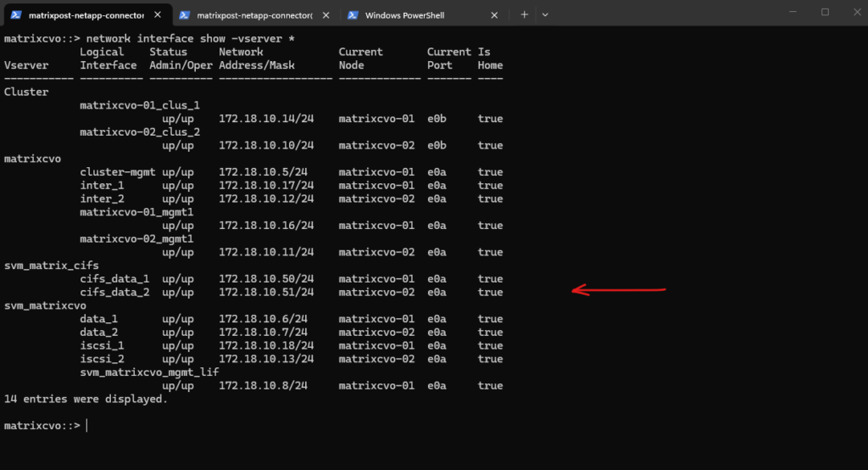Viewport: 868px width, 470px height.
Task: Click the red arrow annotation
Action: click(619, 291)
